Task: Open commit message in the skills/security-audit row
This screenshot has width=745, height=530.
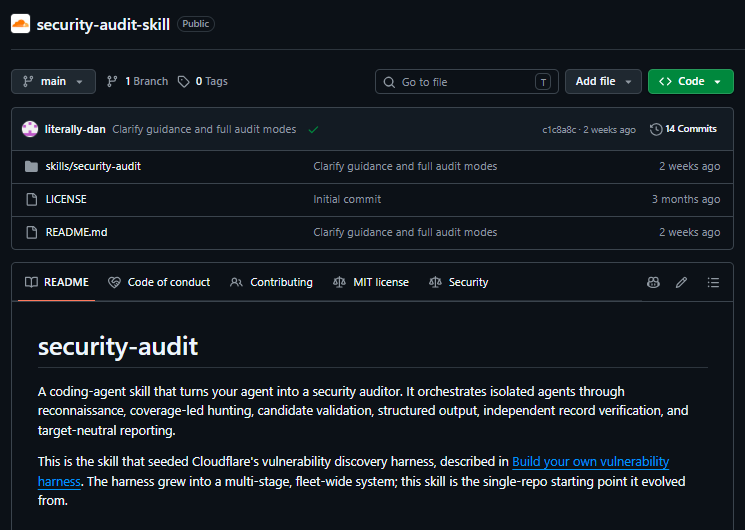Action: coord(405,166)
